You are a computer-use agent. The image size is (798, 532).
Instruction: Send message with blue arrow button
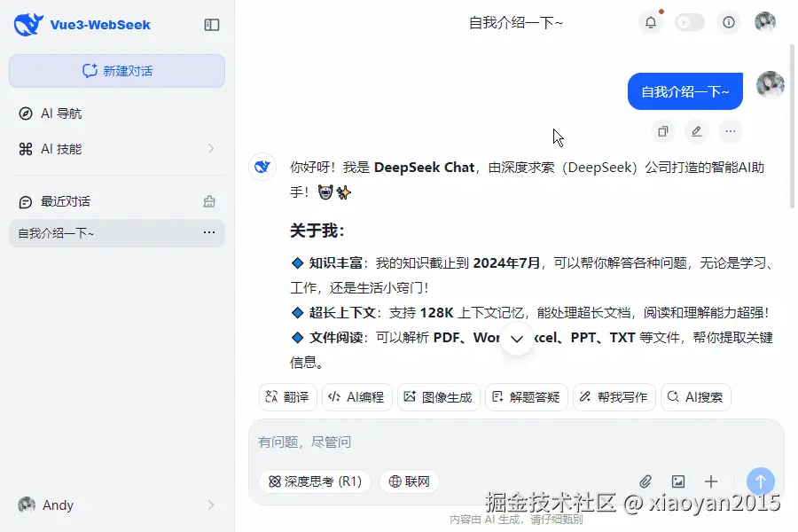[761, 481]
